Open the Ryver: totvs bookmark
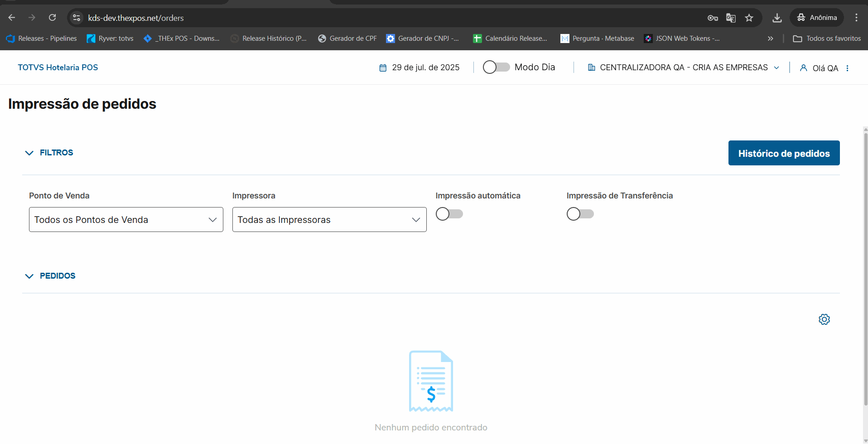This screenshot has height=444, width=868. click(x=110, y=39)
